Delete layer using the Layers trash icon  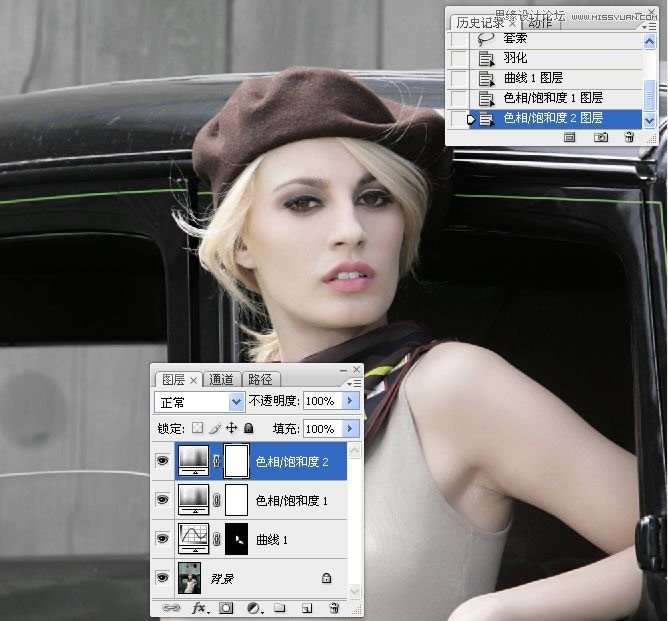pyautogui.click(x=334, y=607)
